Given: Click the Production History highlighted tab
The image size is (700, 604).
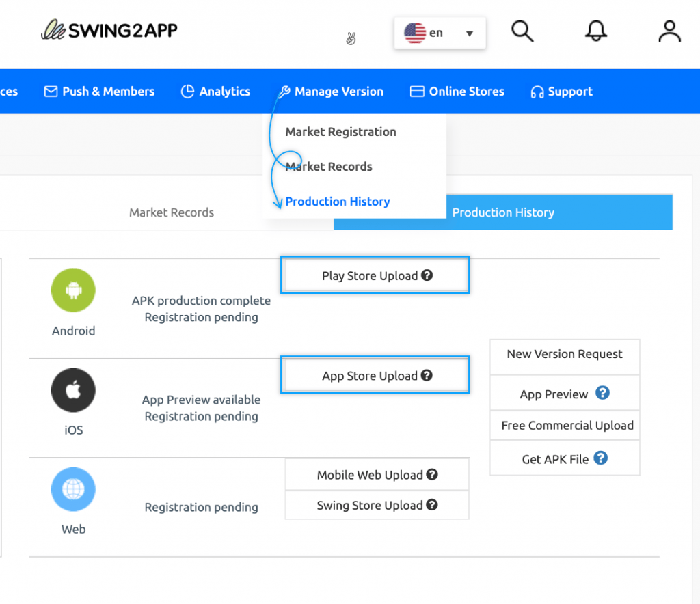Looking at the screenshot, I should click(503, 212).
